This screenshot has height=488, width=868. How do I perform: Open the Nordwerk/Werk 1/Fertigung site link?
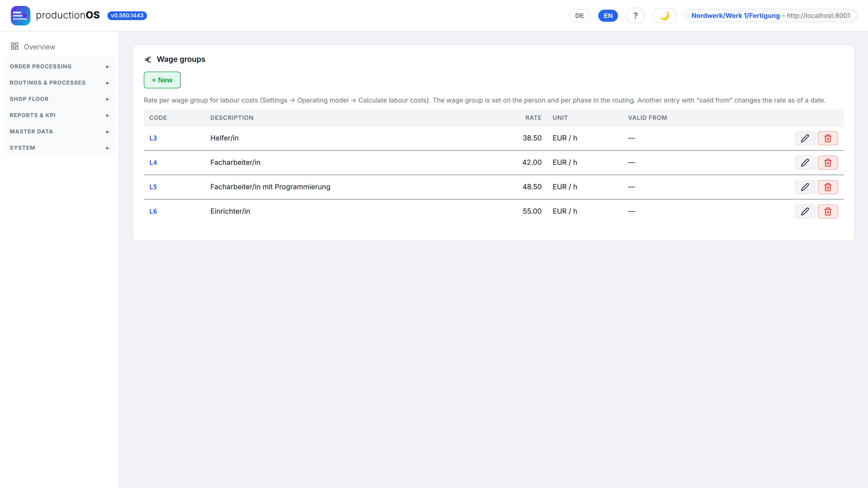coord(736,15)
